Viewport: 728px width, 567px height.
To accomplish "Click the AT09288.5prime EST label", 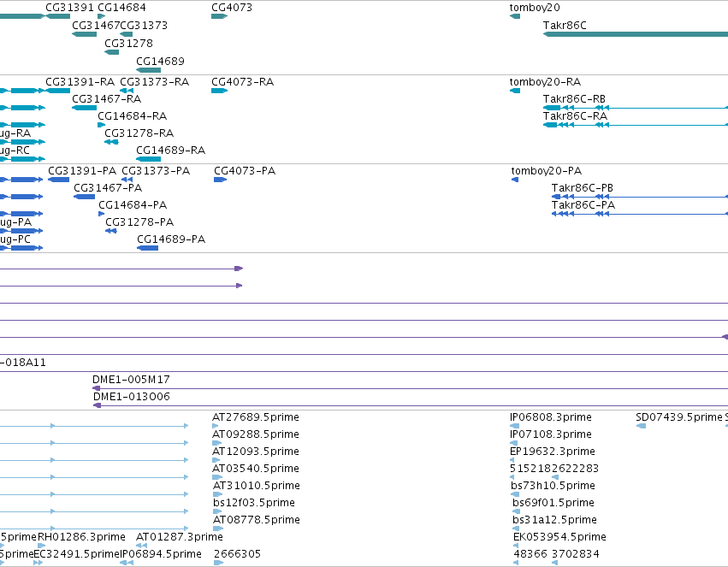I will [x=256, y=434].
